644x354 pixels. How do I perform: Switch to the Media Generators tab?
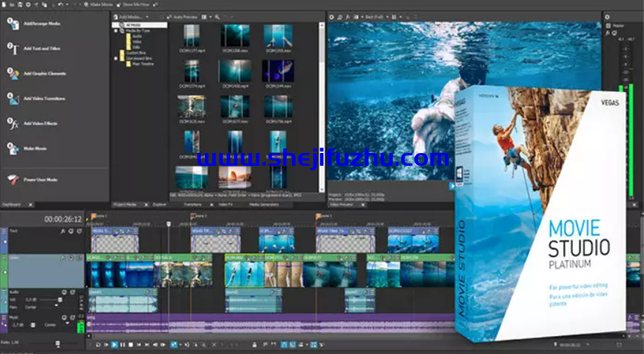pos(264,204)
